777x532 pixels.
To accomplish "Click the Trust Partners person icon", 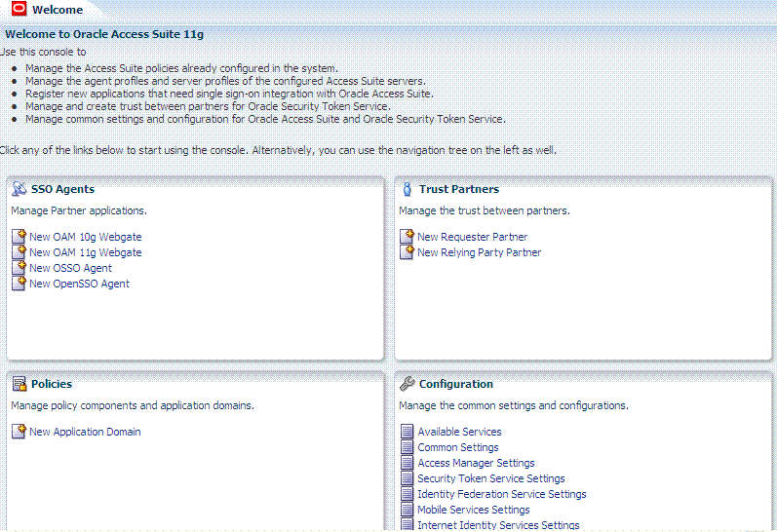I will [x=408, y=189].
